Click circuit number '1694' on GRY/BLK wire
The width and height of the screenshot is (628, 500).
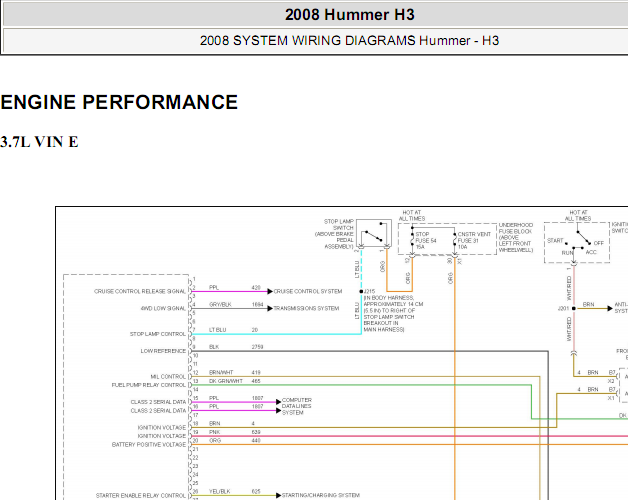tap(258, 304)
